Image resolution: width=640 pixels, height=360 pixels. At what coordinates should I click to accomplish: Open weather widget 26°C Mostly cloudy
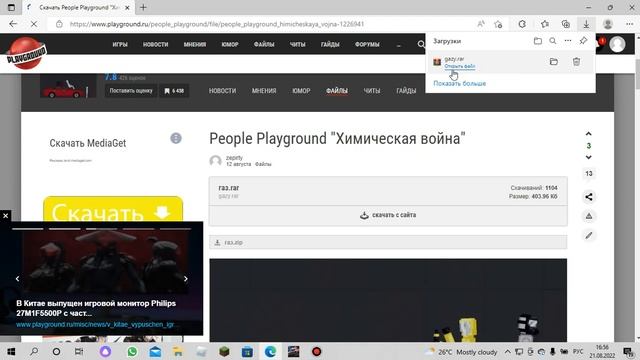coord(461,351)
